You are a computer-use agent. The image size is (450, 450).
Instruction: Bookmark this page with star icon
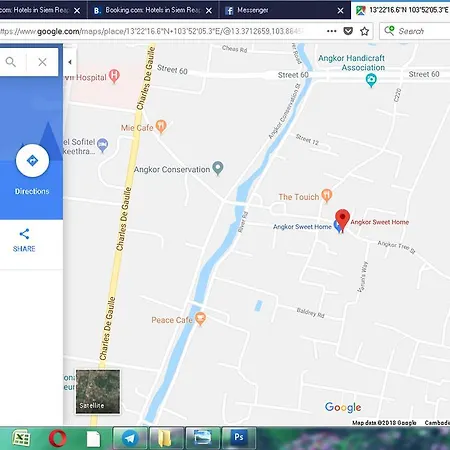[364, 31]
